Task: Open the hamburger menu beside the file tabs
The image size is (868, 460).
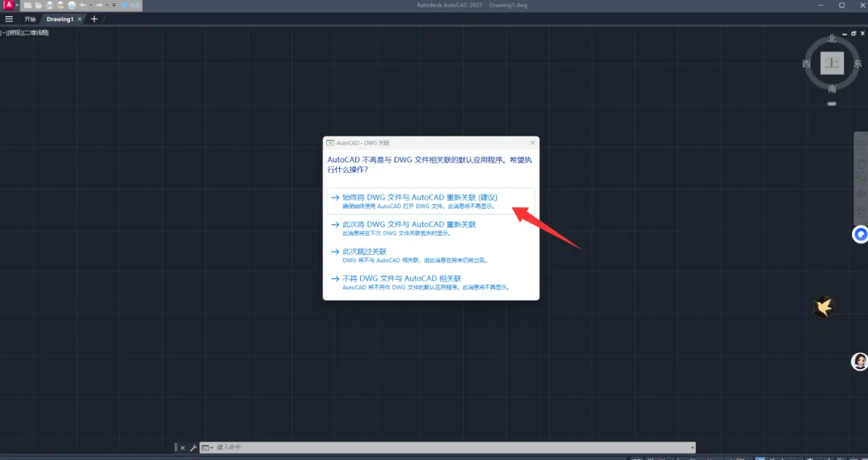Action: 9,18
